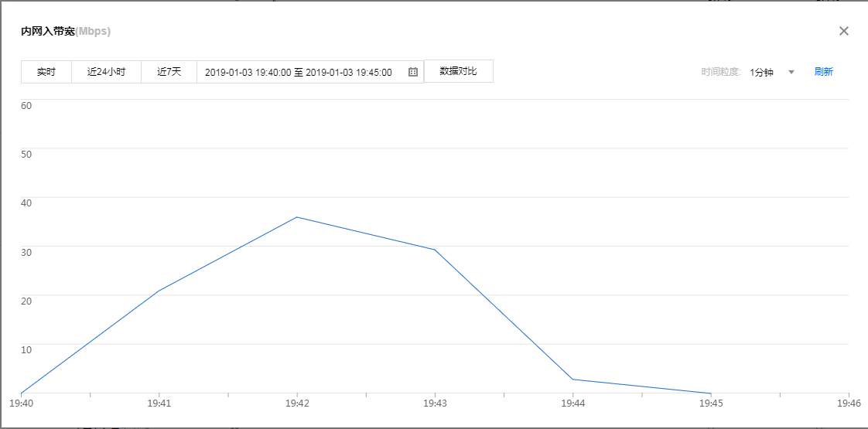Click the date range input field
The image size is (868, 429).
pos(299,72)
